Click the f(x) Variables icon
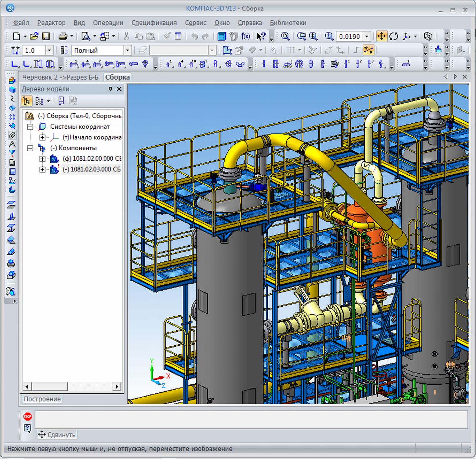The width and height of the screenshot is (476, 459). coord(246,36)
